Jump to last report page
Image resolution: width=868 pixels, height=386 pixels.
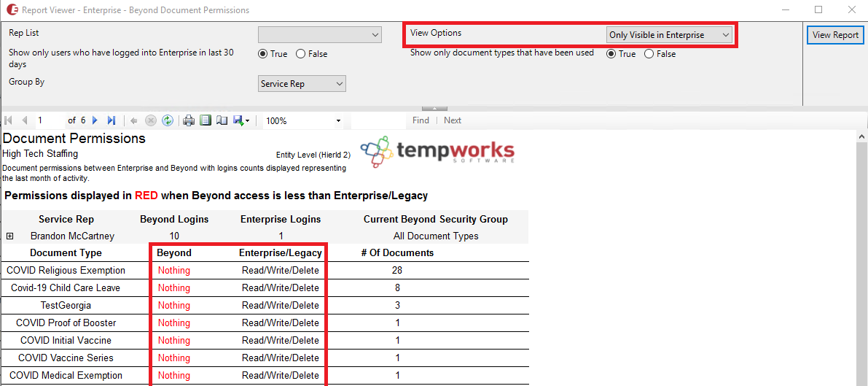pyautogui.click(x=112, y=120)
